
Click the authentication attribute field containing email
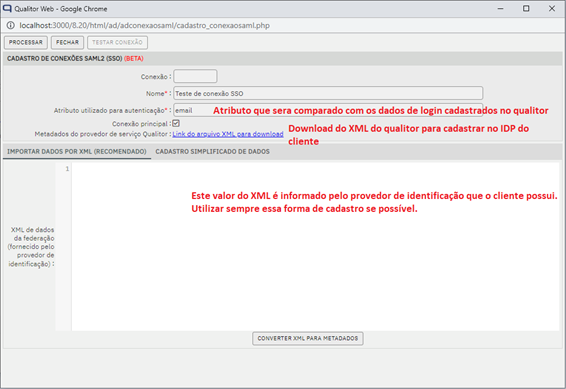(328, 110)
